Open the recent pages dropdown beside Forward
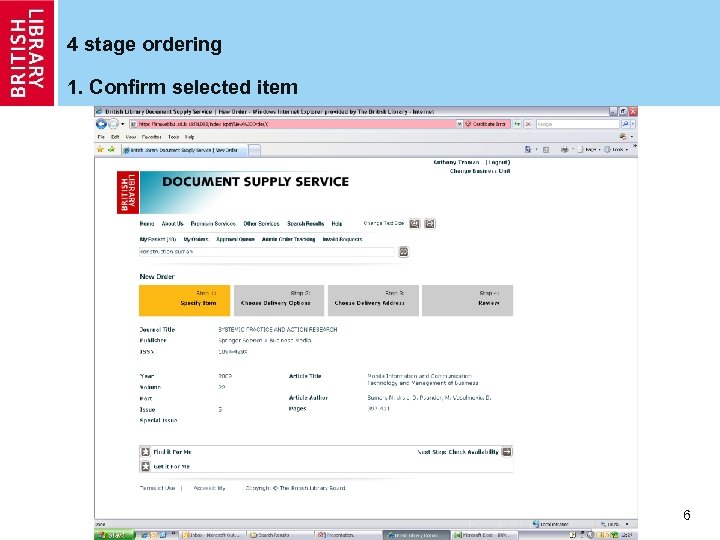Image resolution: width=720 pixels, height=540 pixels. (123, 124)
